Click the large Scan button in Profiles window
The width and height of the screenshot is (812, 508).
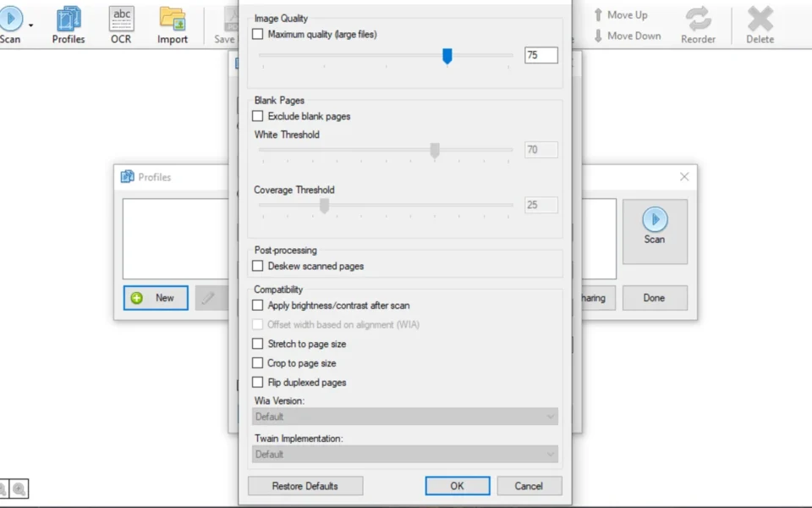click(655, 231)
